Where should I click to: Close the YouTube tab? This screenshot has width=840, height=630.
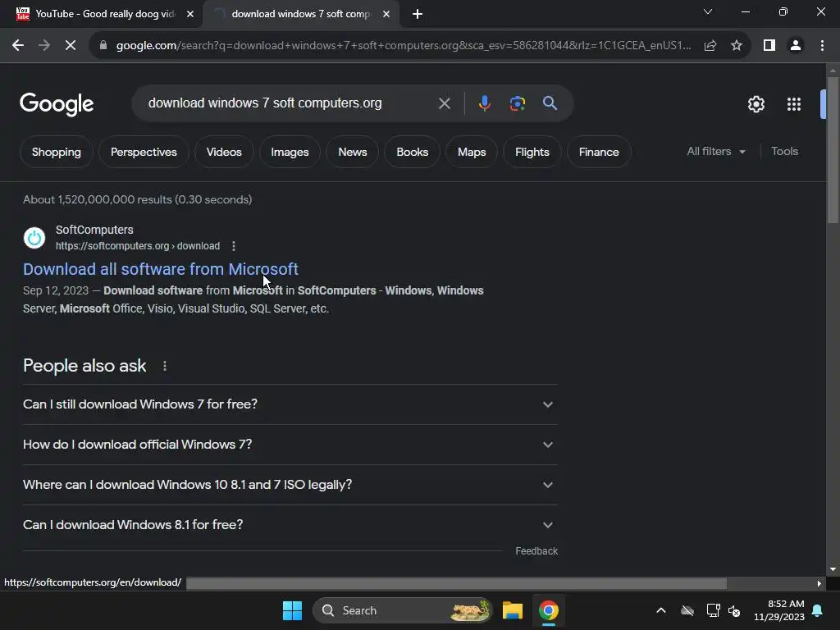(x=190, y=14)
